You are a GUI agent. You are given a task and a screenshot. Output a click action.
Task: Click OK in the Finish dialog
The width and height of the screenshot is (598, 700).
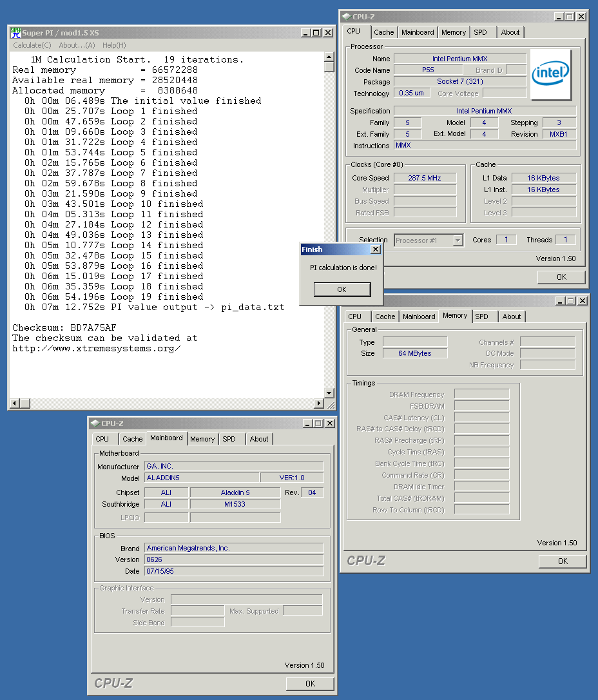(342, 289)
